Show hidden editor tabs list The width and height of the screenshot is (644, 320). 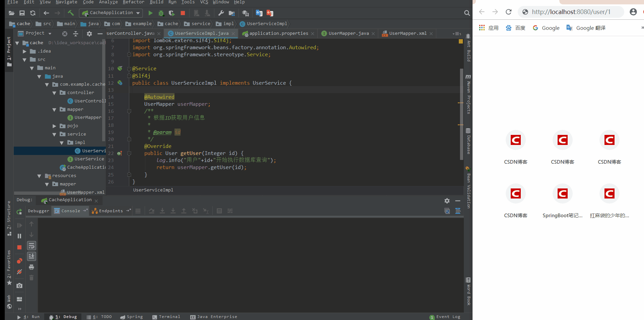[457, 33]
